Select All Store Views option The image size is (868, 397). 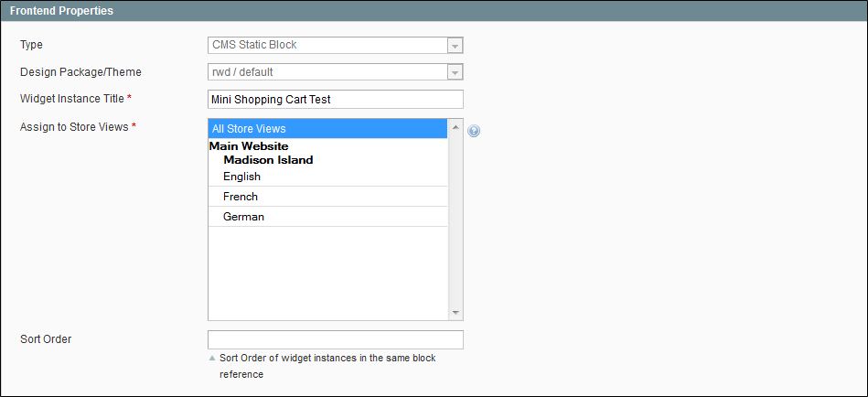click(x=327, y=128)
